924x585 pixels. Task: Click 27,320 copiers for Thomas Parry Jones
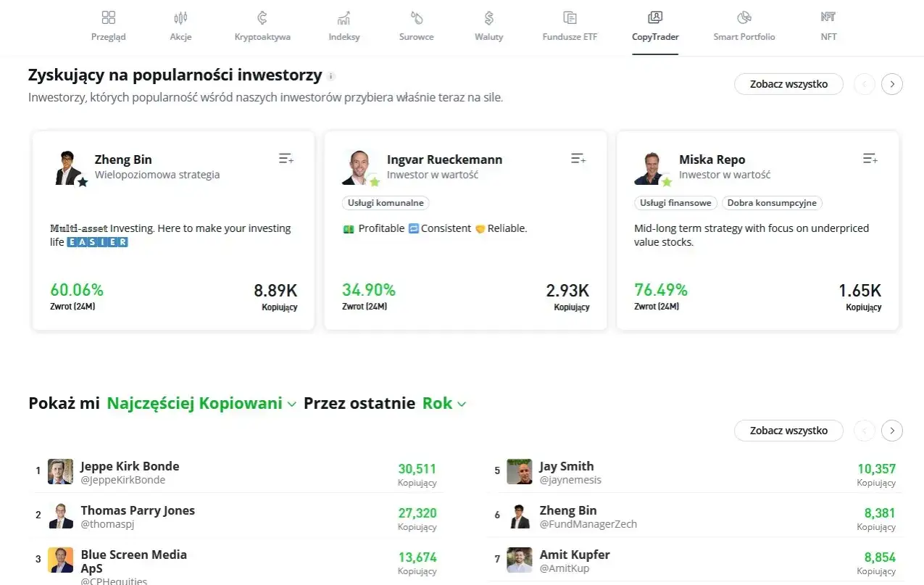pos(417,513)
